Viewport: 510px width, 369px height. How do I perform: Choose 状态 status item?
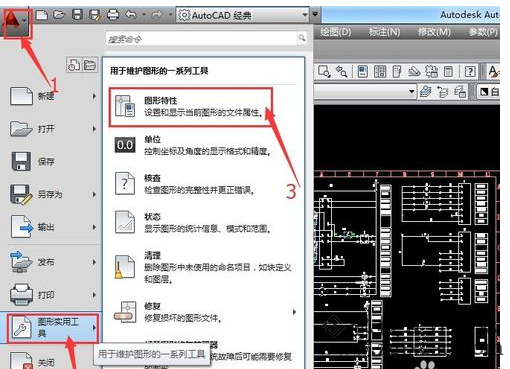203,223
